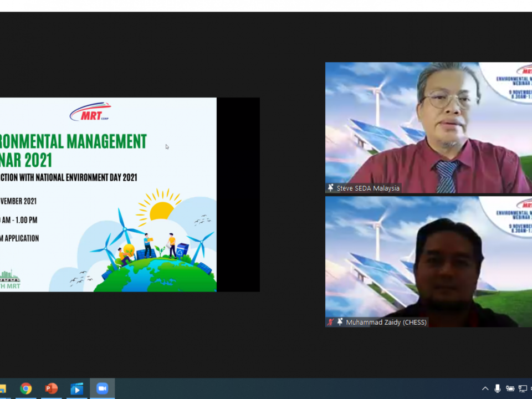Click the slide text 'M APPLICATION'

pyautogui.click(x=19, y=238)
